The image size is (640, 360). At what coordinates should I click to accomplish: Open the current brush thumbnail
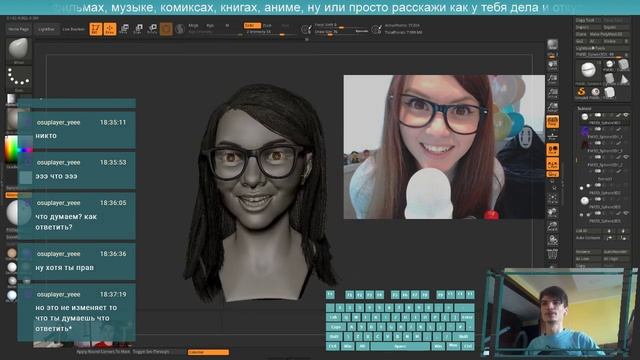19,51
